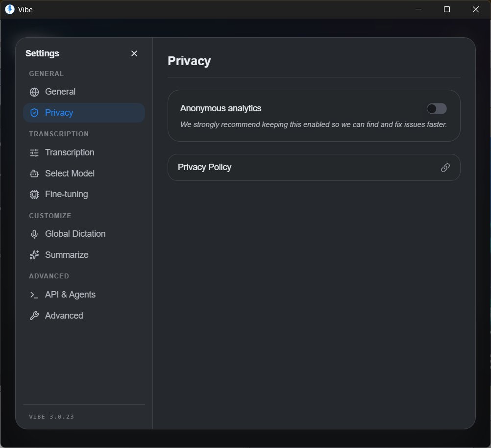Click the 'We strongly recommend keeping this enabled' note
The image size is (491, 448).
(314, 124)
